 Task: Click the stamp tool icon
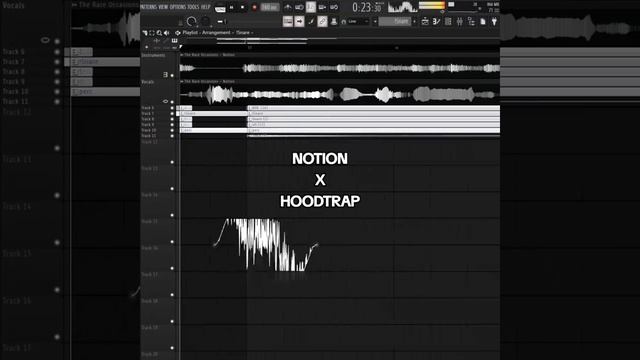pos(334,22)
